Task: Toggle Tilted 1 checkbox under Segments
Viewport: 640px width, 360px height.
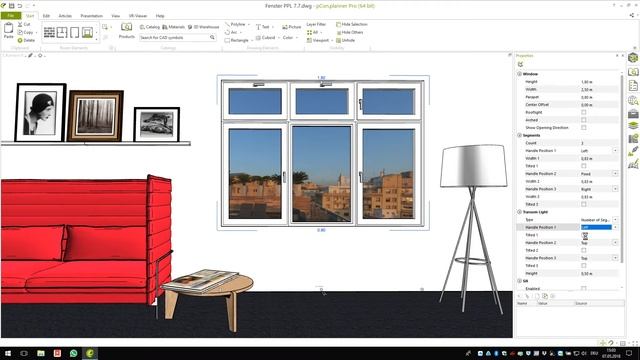Action: 584,166
